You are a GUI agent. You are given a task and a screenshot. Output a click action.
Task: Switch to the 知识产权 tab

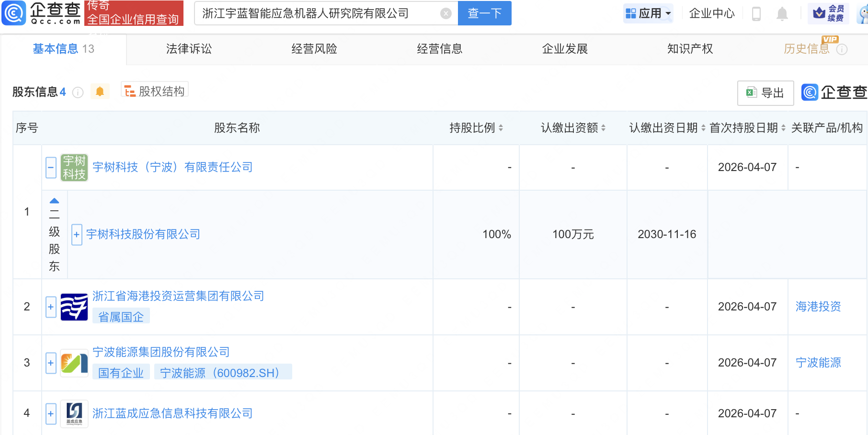tap(690, 49)
